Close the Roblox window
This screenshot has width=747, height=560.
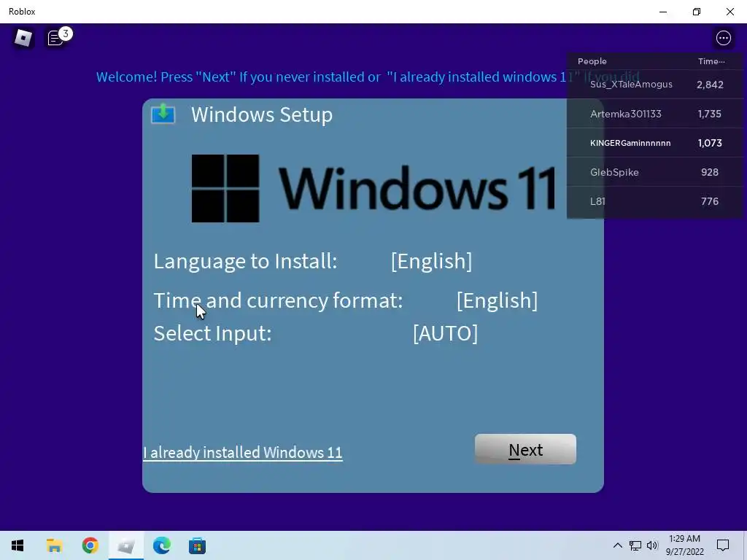729,12
